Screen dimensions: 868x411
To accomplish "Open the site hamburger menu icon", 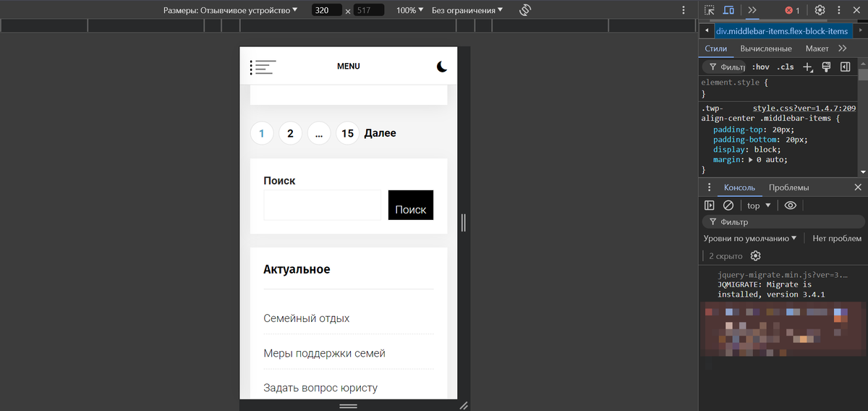I will tap(263, 67).
